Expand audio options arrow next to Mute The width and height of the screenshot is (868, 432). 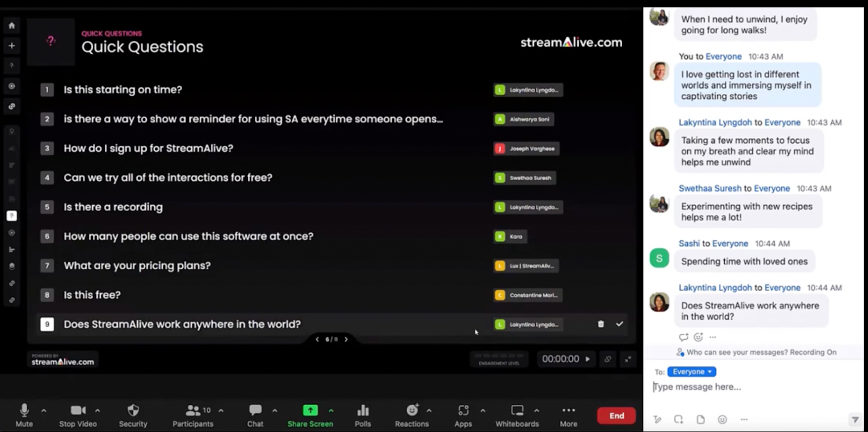tap(44, 410)
